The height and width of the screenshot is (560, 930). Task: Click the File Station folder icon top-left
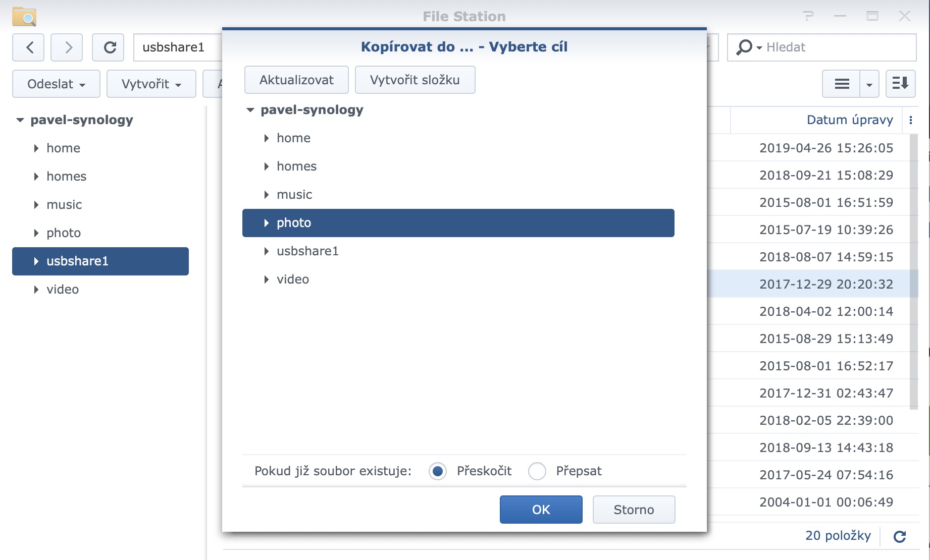coord(24,16)
